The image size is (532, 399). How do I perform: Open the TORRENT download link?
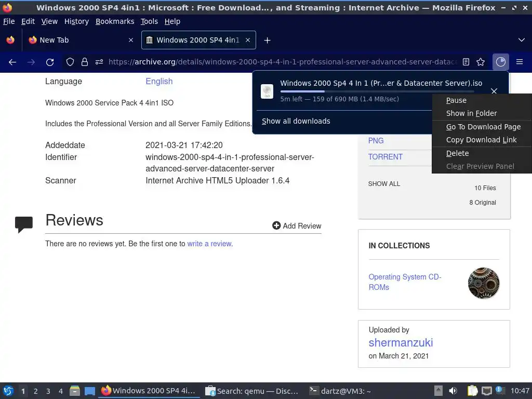pos(385,157)
